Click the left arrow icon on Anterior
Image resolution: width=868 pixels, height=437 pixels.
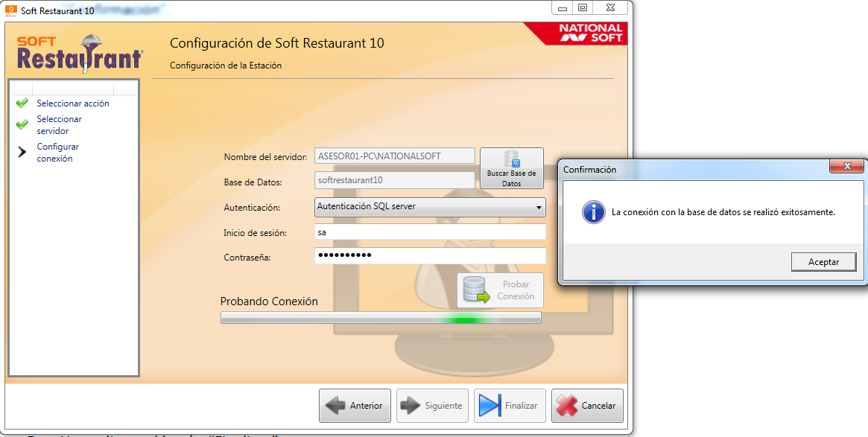click(335, 406)
